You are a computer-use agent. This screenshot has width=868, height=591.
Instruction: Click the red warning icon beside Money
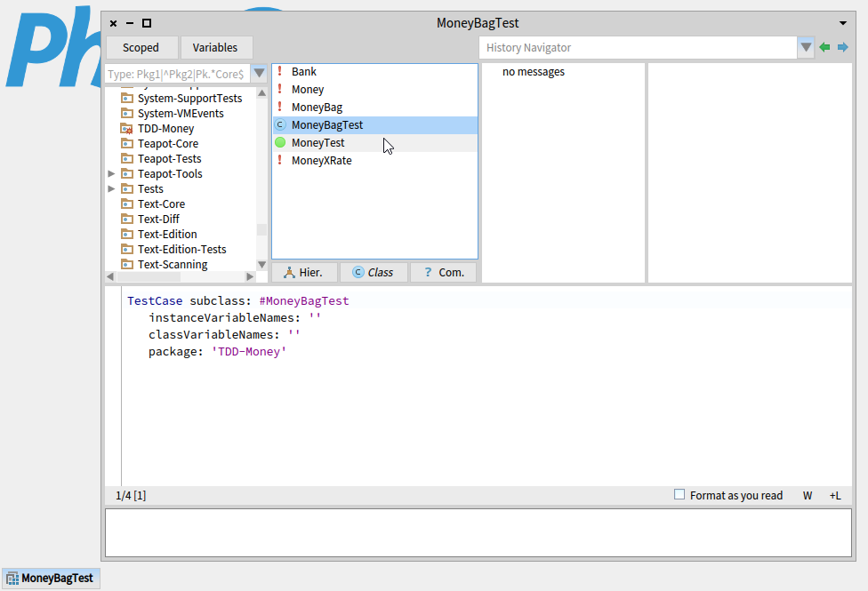point(280,89)
